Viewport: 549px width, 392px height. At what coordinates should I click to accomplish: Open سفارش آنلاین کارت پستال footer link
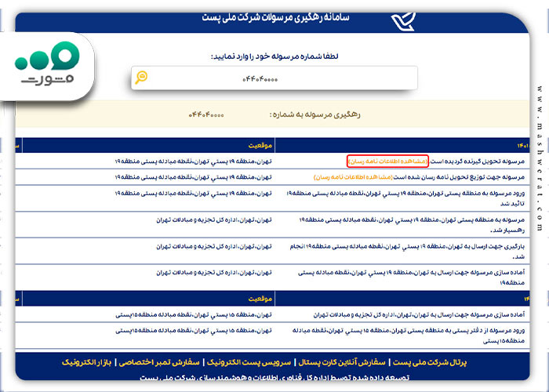[341, 362]
